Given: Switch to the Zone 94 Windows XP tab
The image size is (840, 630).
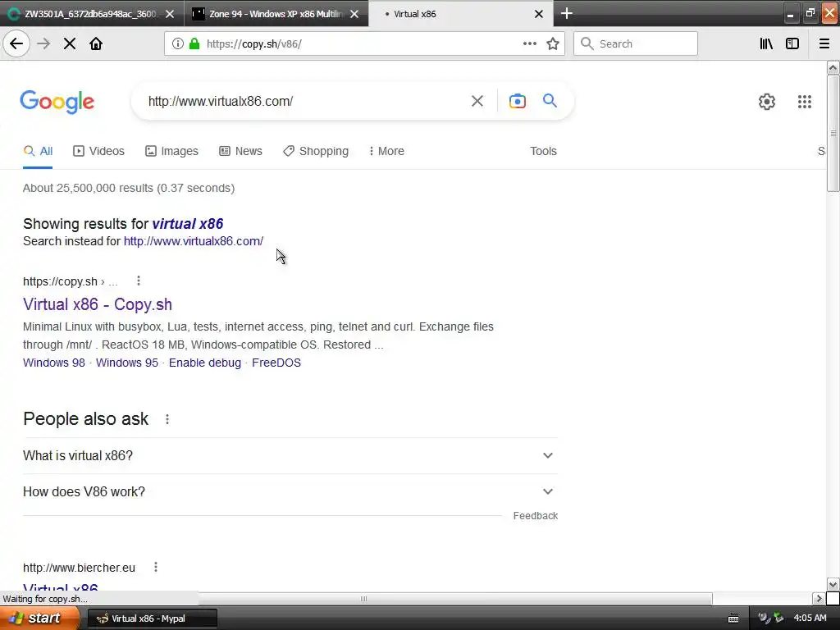Looking at the screenshot, I should pyautogui.click(x=276, y=14).
